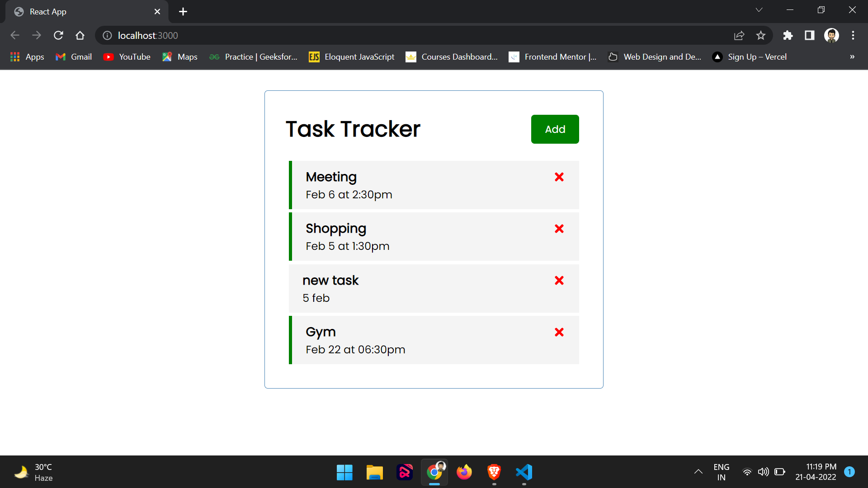Remove the Shopping task

pos(559,229)
